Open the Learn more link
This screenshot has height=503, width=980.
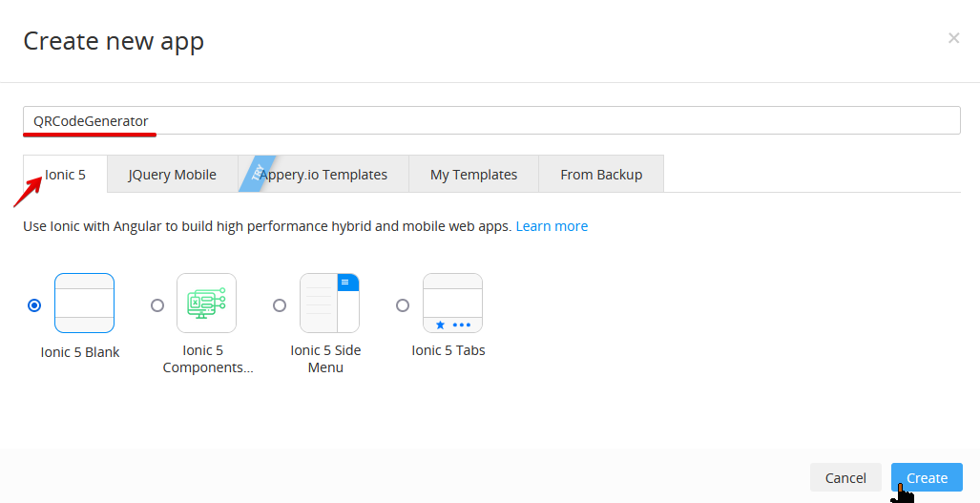point(552,226)
